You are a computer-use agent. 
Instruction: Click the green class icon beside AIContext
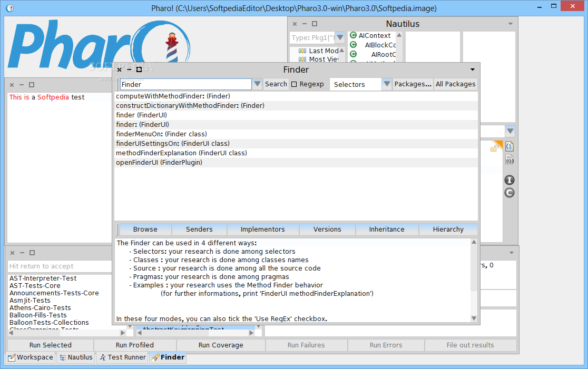pyautogui.click(x=353, y=35)
